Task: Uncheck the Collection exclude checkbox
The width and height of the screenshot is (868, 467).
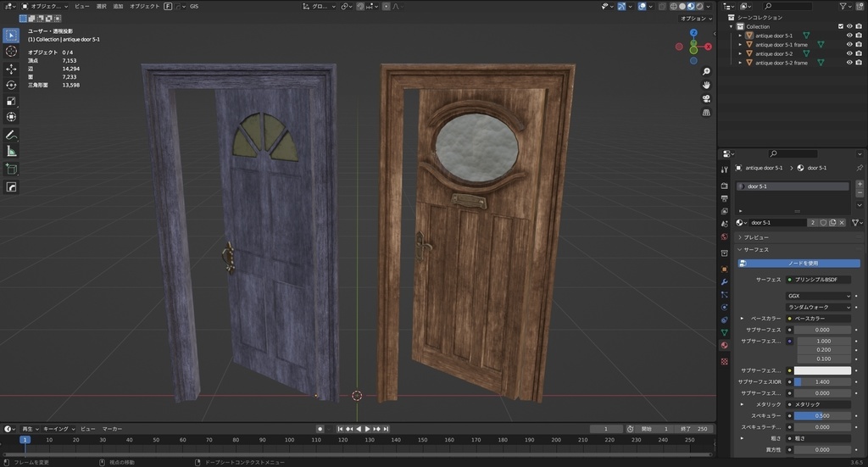Action: [840, 26]
